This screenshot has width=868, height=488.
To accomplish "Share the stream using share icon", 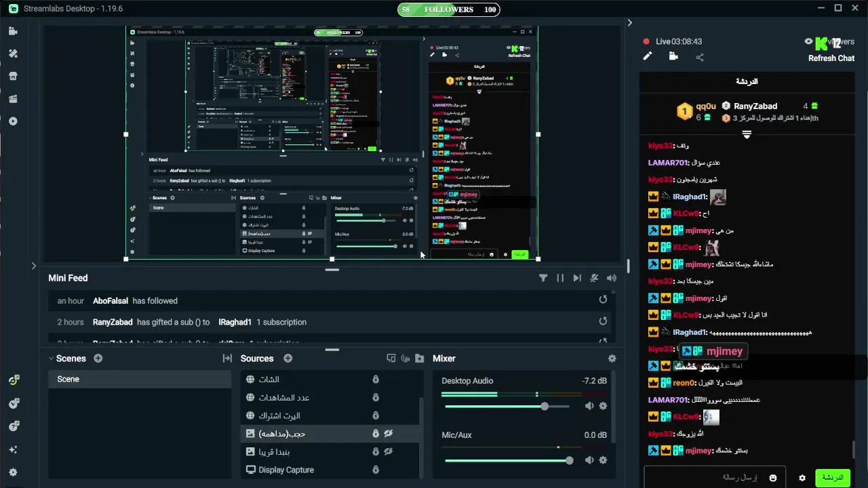I will click(700, 57).
